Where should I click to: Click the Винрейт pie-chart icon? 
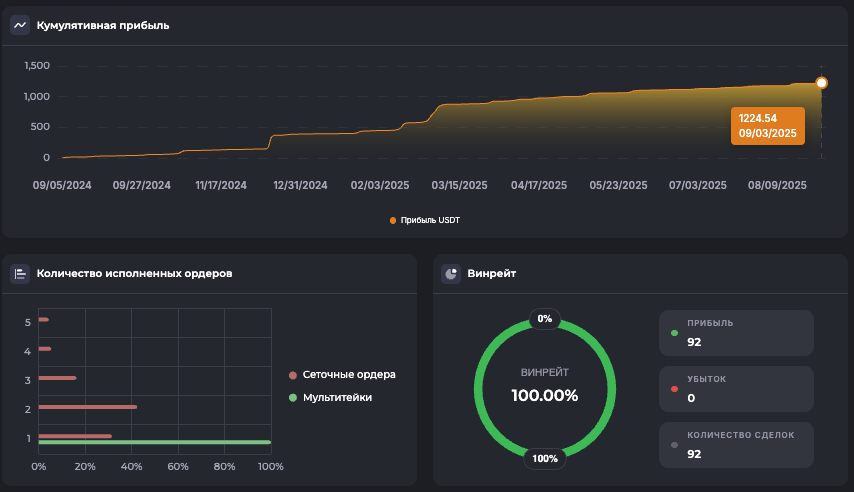pyautogui.click(x=451, y=273)
